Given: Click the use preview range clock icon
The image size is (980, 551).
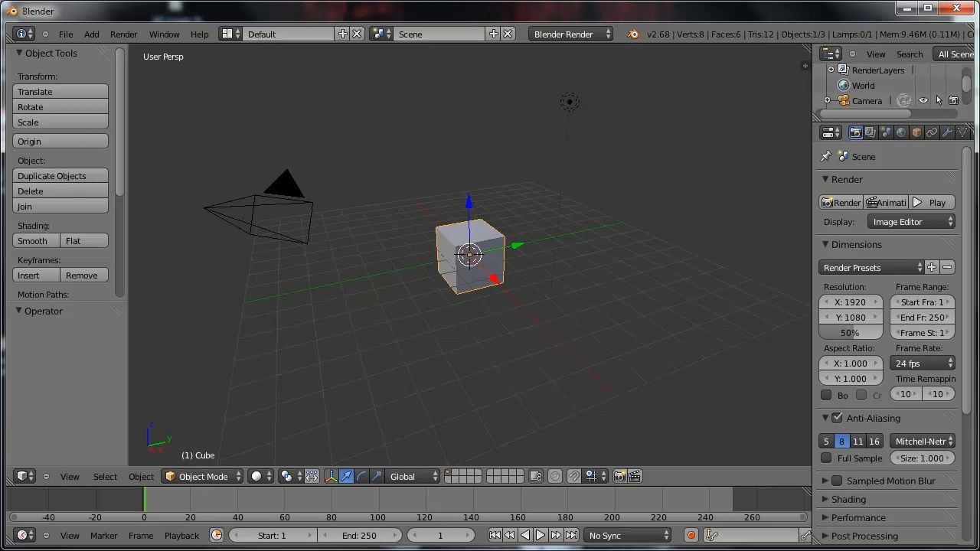Looking at the screenshot, I should (x=217, y=535).
